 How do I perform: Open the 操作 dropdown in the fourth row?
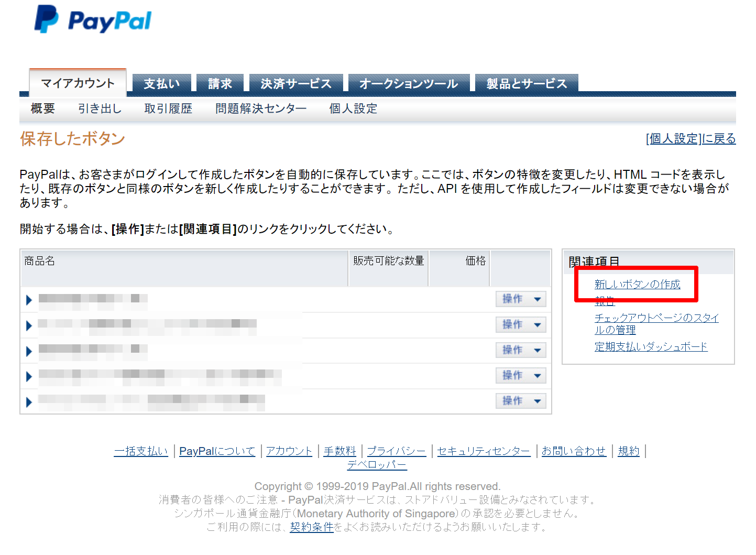pyautogui.click(x=521, y=376)
